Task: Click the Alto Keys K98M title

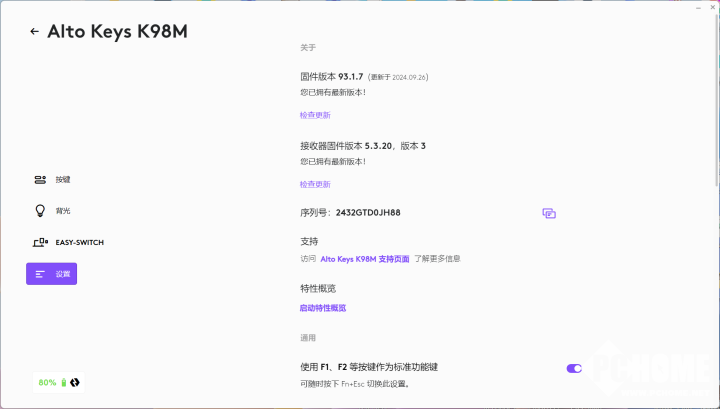Action: [118, 31]
